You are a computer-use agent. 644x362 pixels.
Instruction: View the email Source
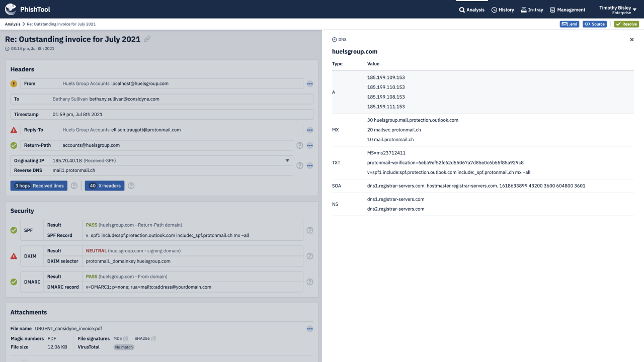595,24
